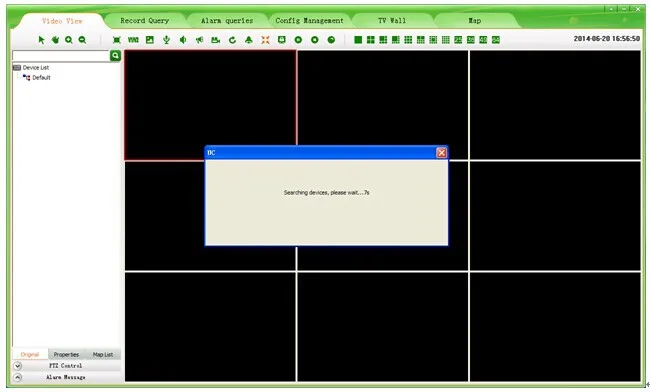The width and height of the screenshot is (650, 392).
Task: Select the bottom-left video pane
Action: pos(210,327)
